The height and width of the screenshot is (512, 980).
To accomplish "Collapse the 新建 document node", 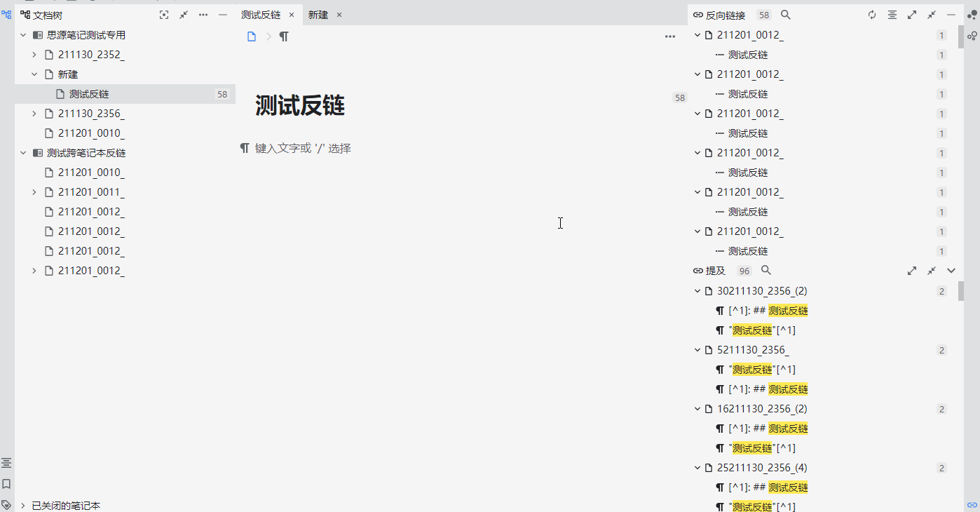I will 33,74.
